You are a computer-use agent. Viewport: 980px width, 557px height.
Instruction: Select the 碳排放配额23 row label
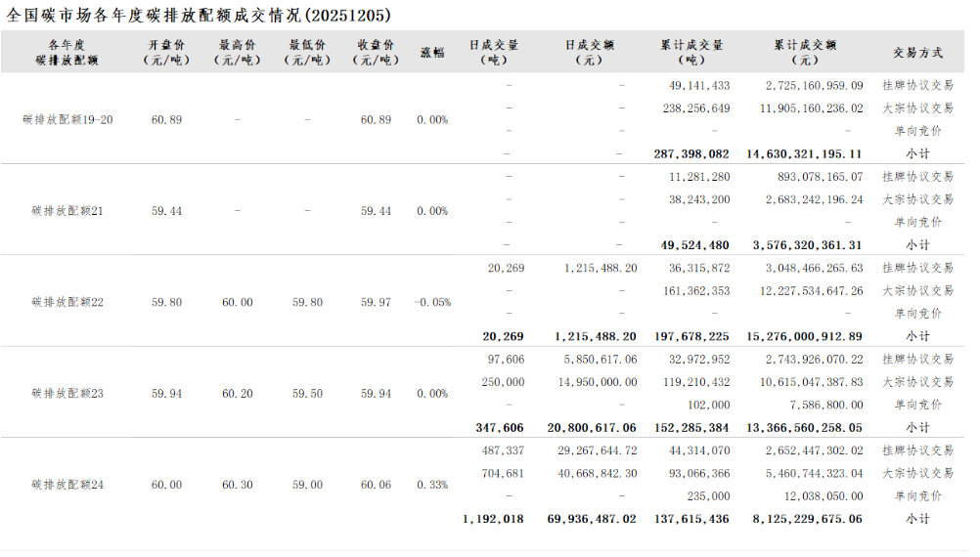67,394
